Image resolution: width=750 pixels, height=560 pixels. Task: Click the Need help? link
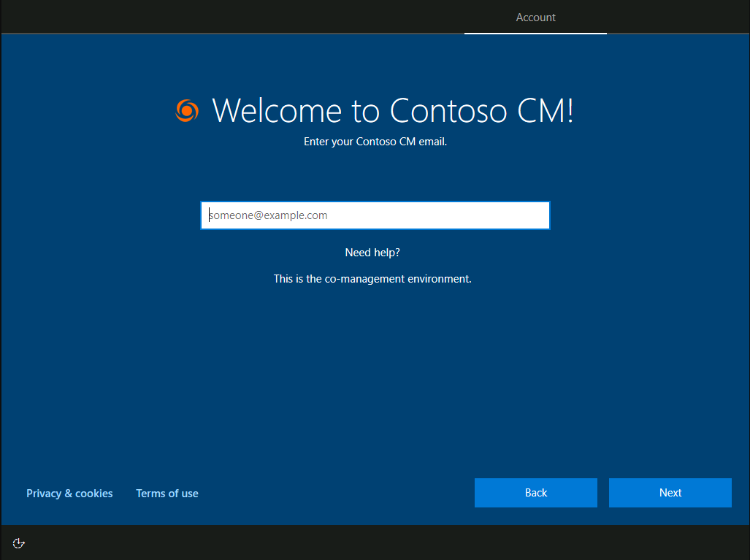(x=372, y=253)
